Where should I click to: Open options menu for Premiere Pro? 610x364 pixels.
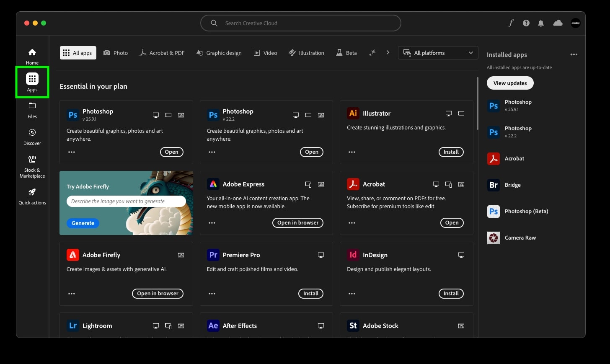[x=212, y=294]
